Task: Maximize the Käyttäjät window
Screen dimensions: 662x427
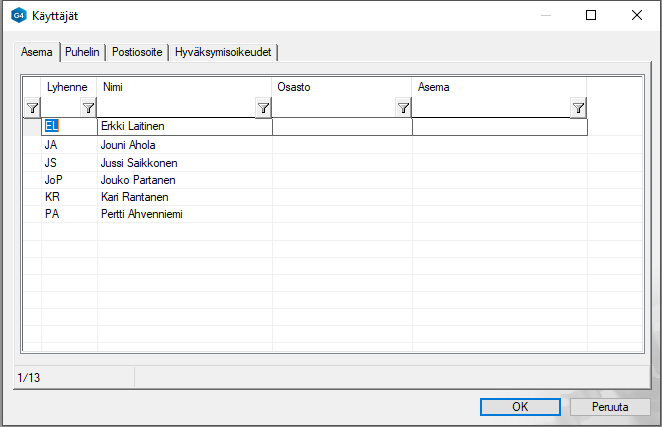Action: click(x=591, y=15)
